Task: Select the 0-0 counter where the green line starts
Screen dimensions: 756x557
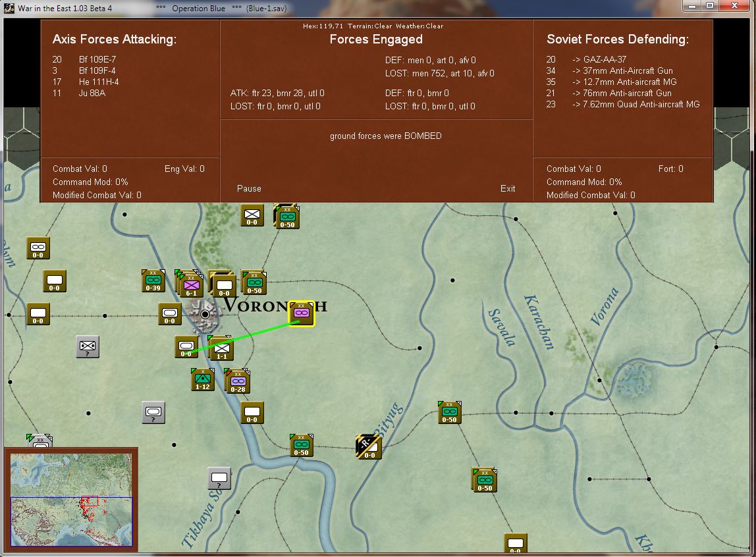Action: pos(186,347)
